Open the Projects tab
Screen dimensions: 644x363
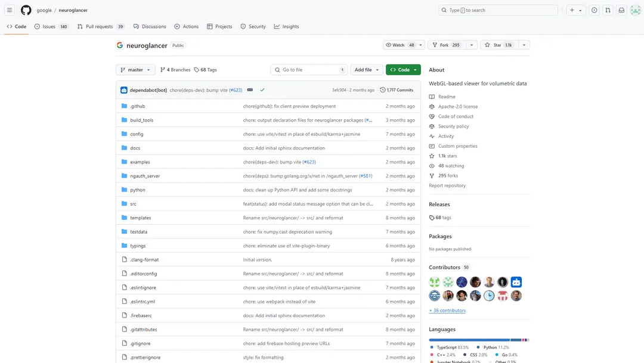coord(219,27)
